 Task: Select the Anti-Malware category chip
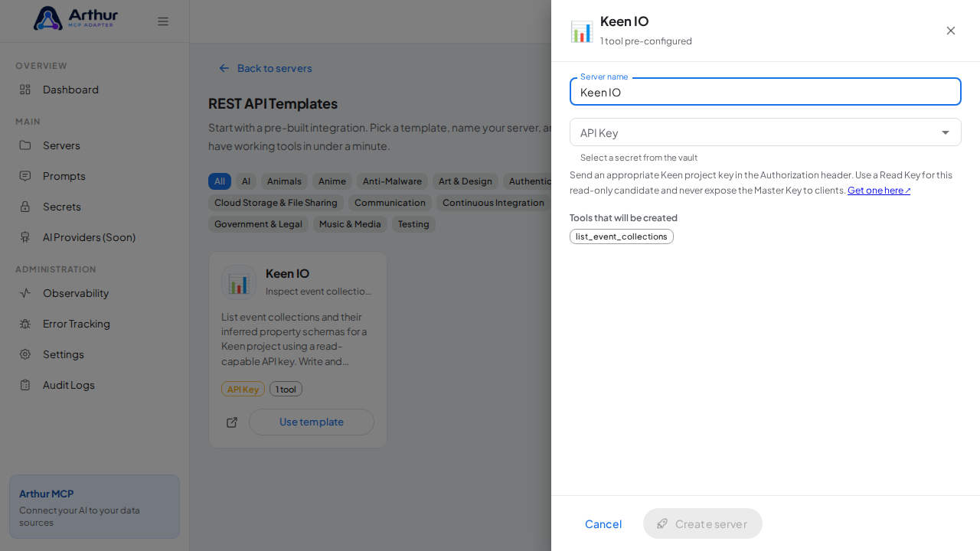point(392,181)
